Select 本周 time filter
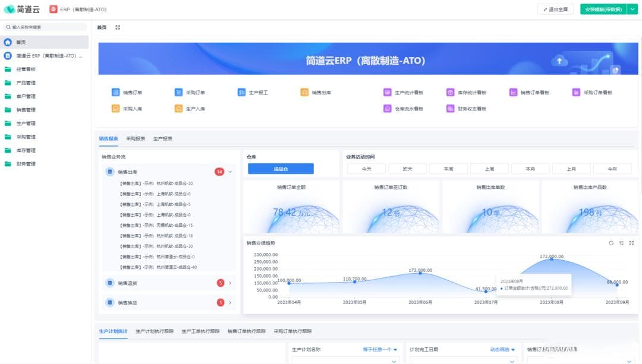This screenshot has height=364, width=642. (x=448, y=169)
